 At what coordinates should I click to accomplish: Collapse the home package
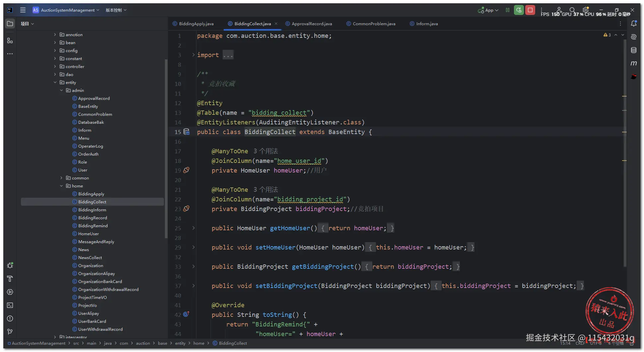click(61, 186)
